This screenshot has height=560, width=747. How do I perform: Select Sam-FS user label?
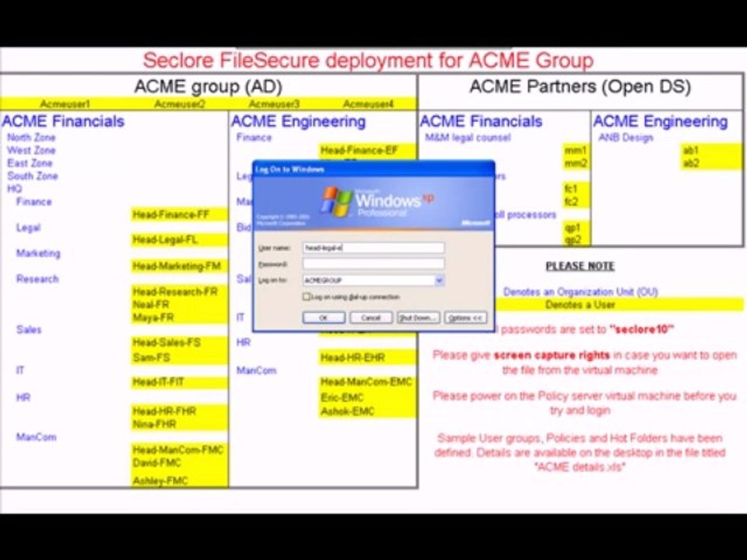151,357
